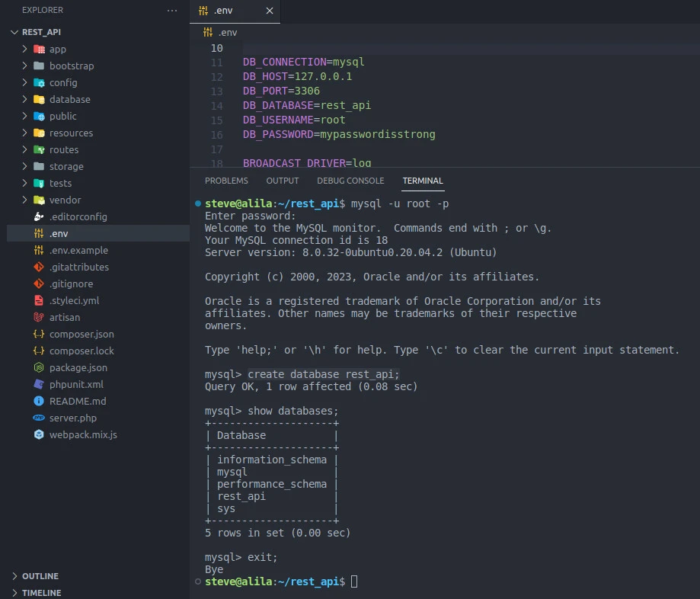The image size is (700, 599).
Task: Click the webpack.mix.js file icon
Action: click(39, 434)
